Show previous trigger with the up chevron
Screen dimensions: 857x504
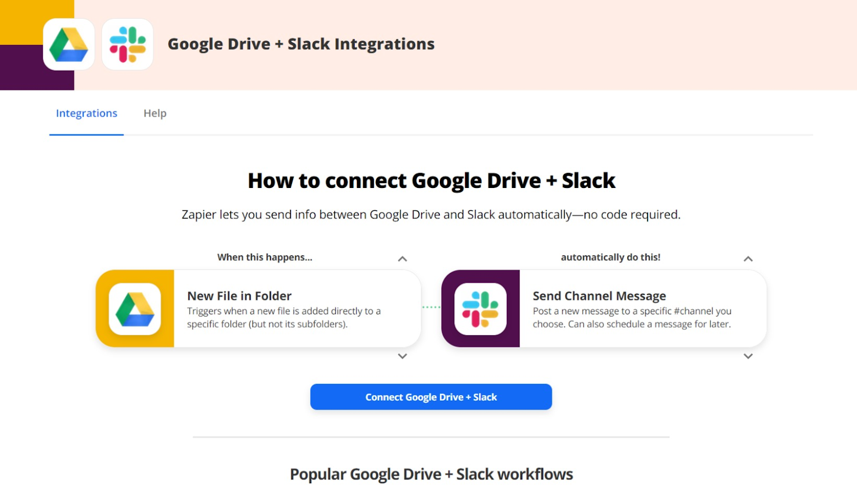402,259
